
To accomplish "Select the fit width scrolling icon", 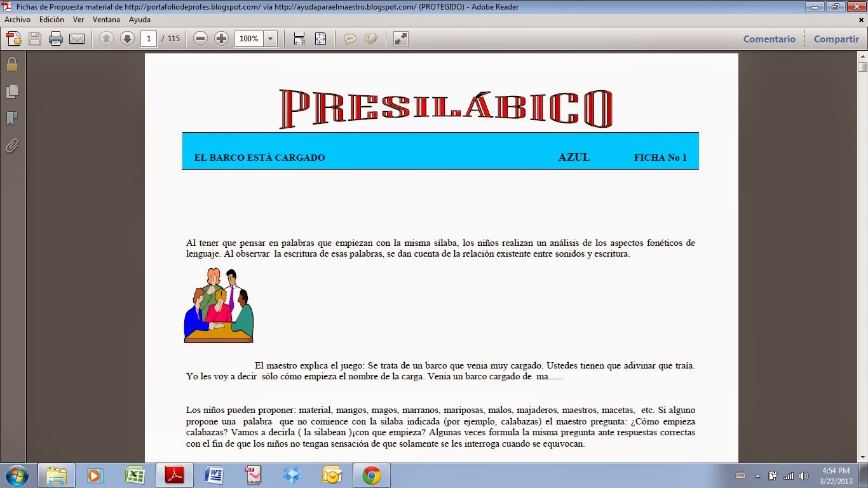I will pyautogui.click(x=299, y=39).
